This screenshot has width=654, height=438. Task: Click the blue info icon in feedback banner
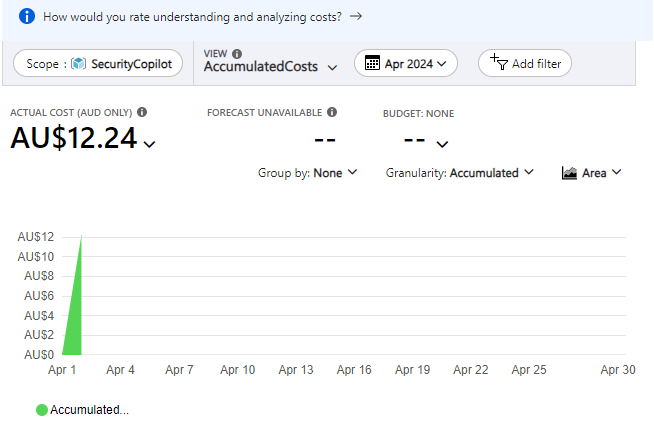pos(27,17)
